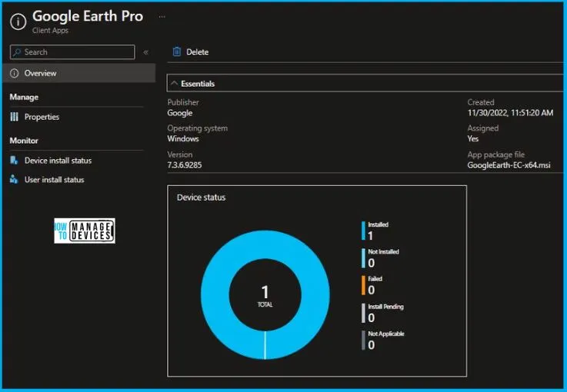This screenshot has height=392, width=567.
Task: Click the publisher value Google
Action: pos(180,113)
